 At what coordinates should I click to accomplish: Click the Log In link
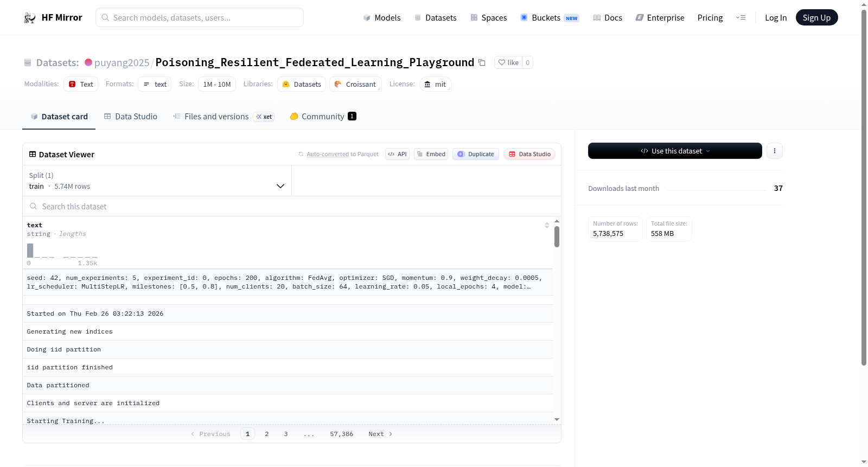[776, 17]
